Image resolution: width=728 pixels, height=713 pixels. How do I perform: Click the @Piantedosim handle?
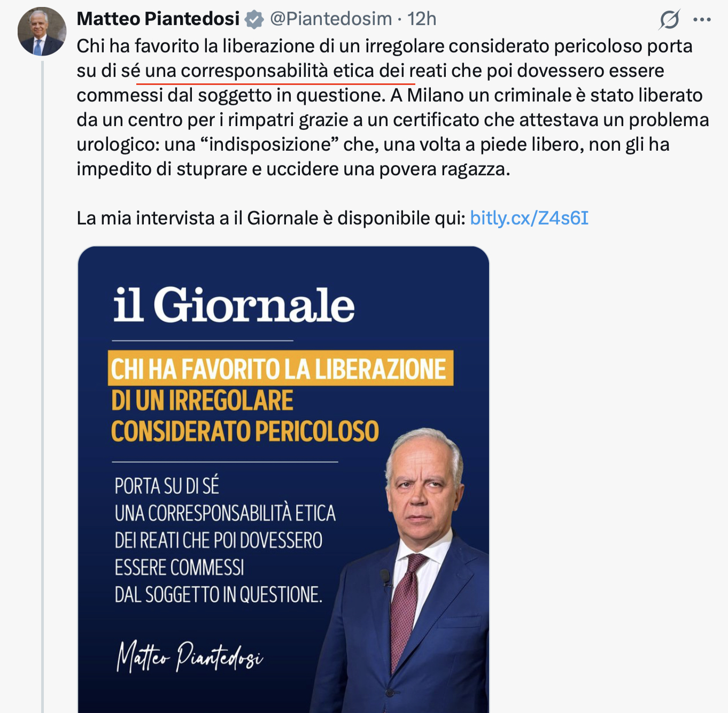tap(331, 19)
